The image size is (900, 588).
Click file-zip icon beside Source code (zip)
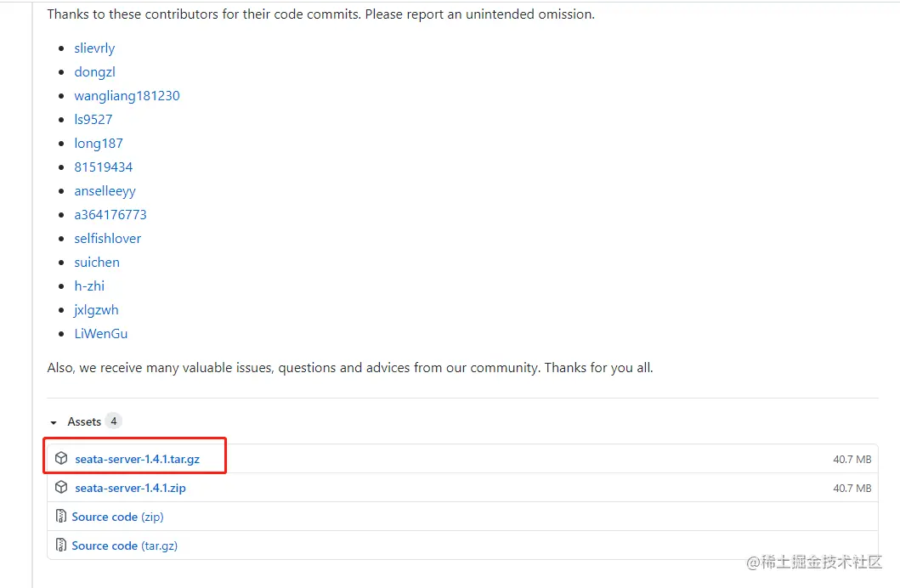pos(61,517)
